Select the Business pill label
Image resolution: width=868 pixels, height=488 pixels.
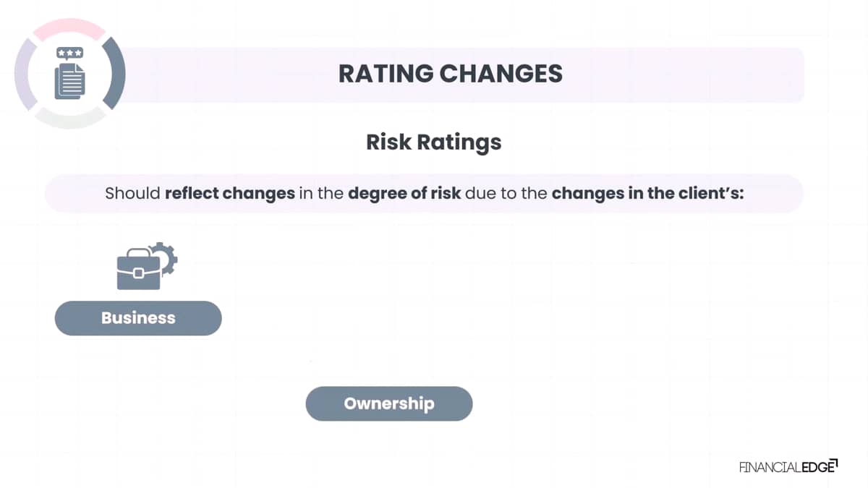tap(138, 318)
